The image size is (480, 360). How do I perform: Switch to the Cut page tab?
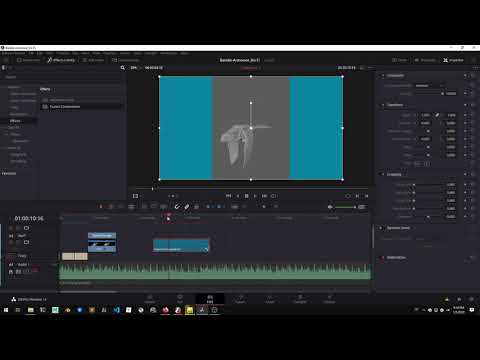(180, 299)
